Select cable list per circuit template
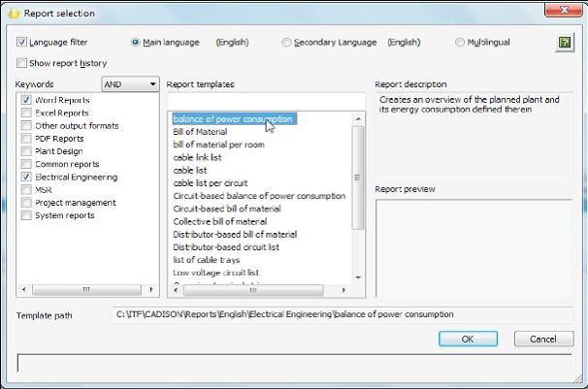The width and height of the screenshot is (588, 389). click(211, 183)
